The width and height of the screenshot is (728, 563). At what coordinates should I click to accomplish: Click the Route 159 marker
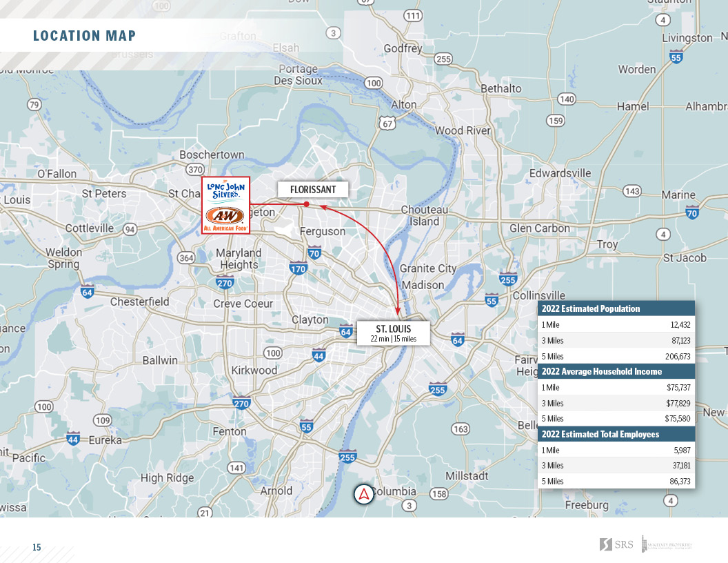coord(555,120)
